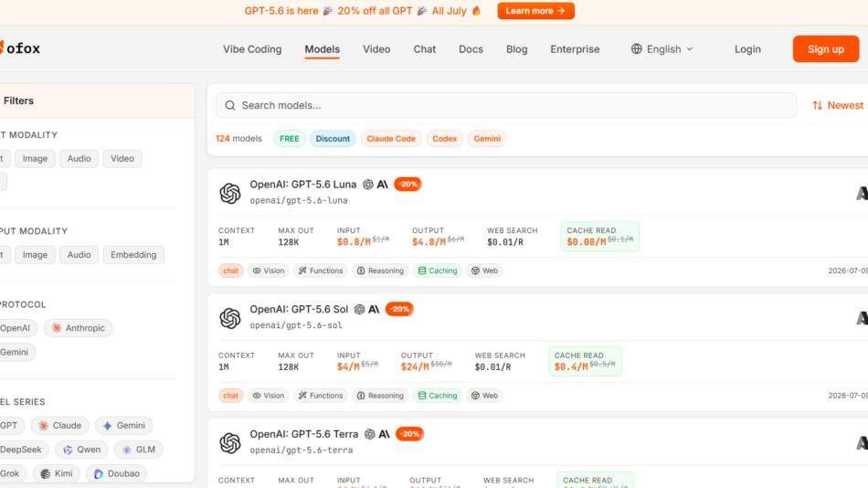This screenshot has height=488, width=868.
Task: Toggle Video filter under input modality
Action: [122, 158]
